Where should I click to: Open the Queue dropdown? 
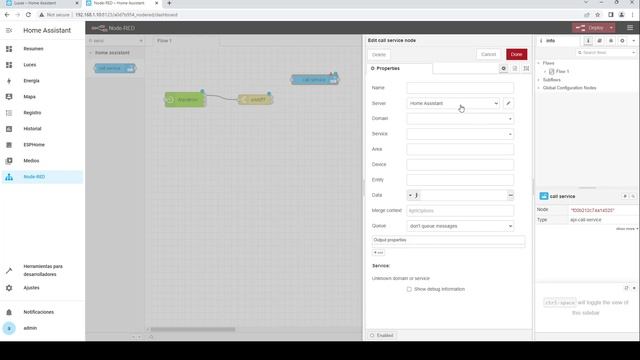tap(460, 226)
